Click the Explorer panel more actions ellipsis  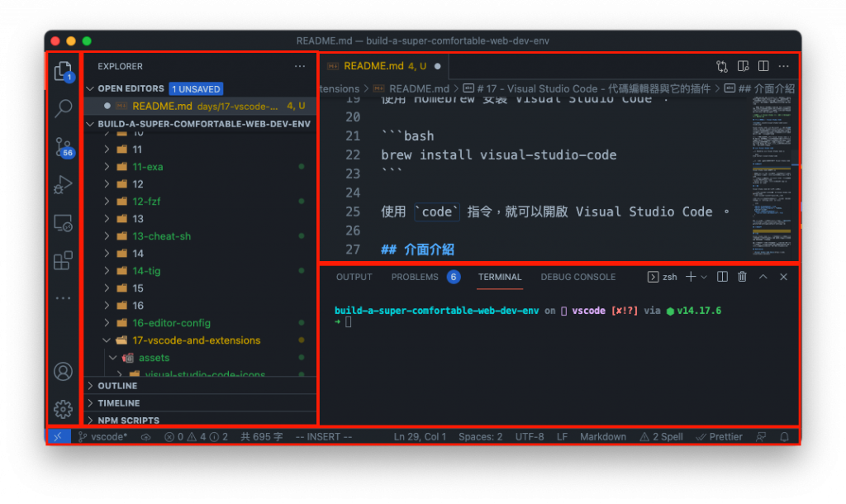(299, 66)
